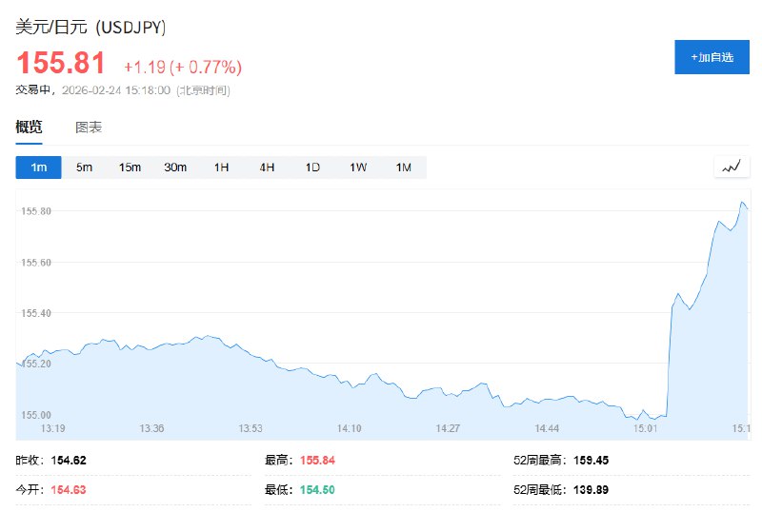762x532 pixels.
Task: Click the 今开 value 154.63
Action: tap(69, 490)
